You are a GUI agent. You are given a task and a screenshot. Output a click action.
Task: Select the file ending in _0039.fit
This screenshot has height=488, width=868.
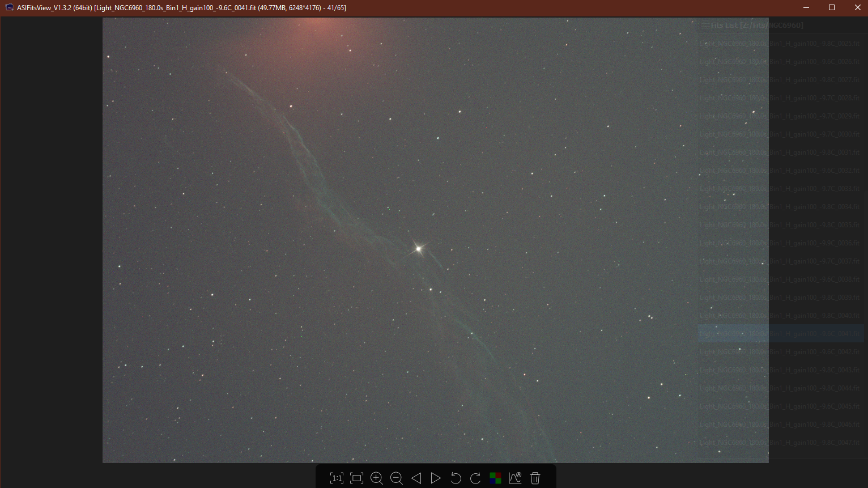point(781,298)
